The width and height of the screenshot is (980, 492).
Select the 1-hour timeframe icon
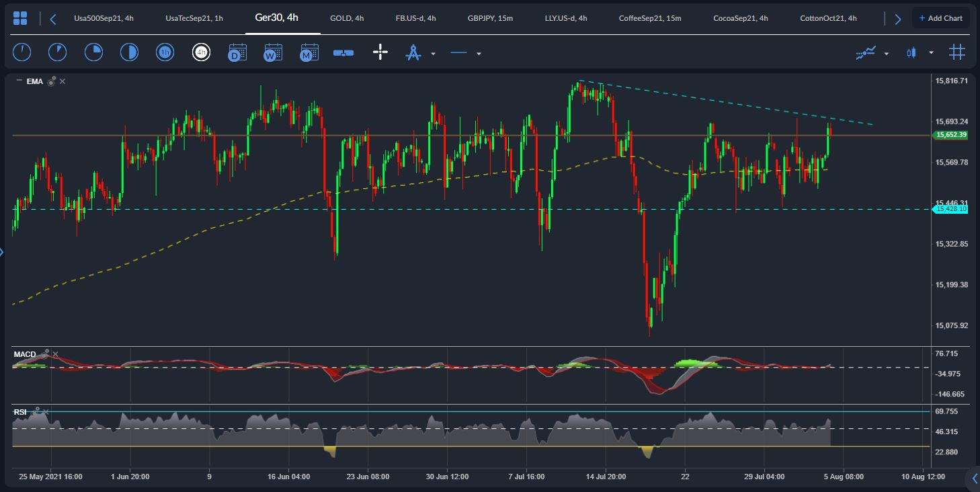[165, 52]
